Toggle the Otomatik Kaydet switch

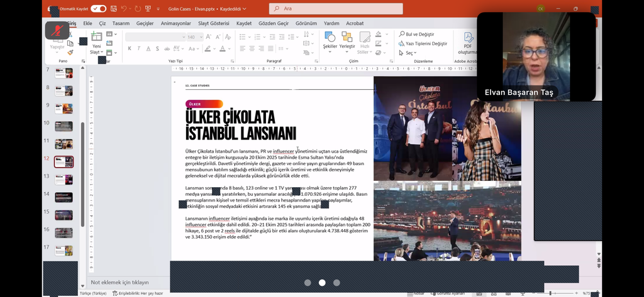tap(99, 9)
